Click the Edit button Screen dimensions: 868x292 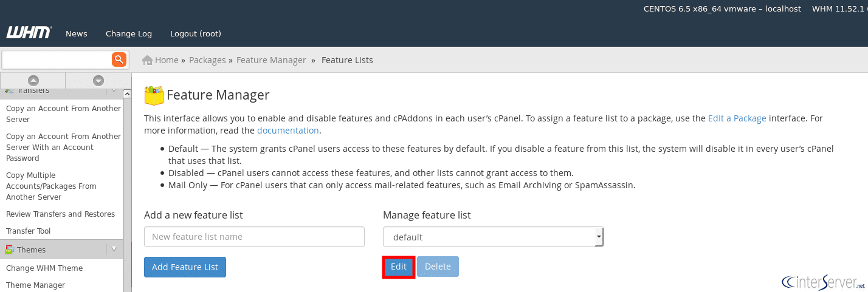pos(399,267)
